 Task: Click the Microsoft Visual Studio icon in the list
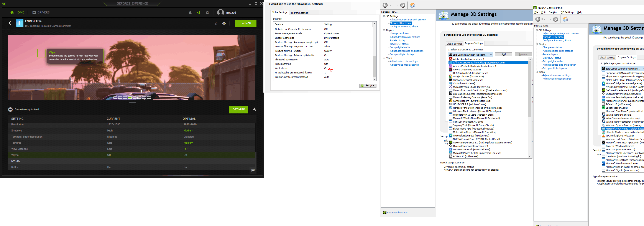[x=450, y=87]
